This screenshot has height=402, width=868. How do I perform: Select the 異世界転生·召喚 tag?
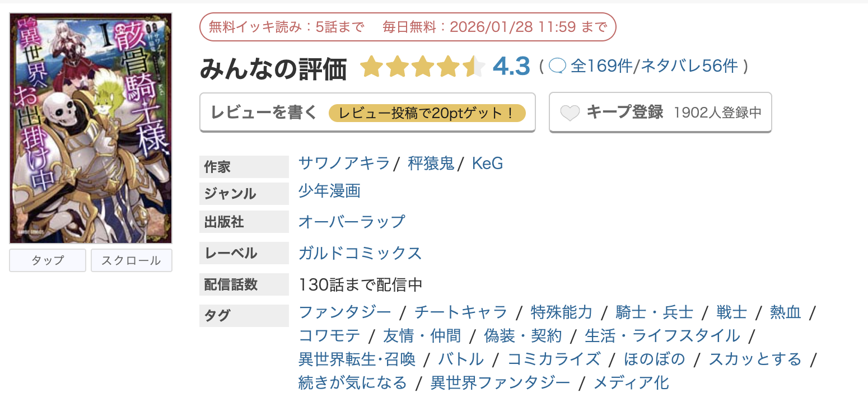[357, 359]
